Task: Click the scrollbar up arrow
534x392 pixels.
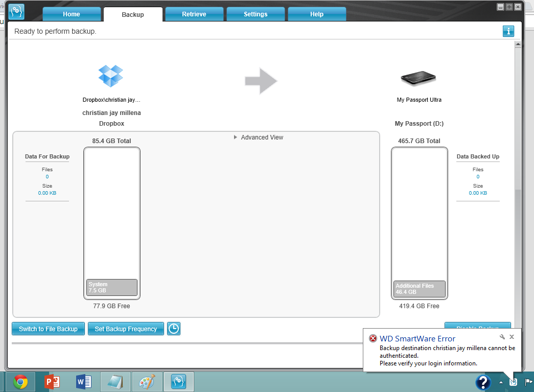Action: tap(518, 44)
